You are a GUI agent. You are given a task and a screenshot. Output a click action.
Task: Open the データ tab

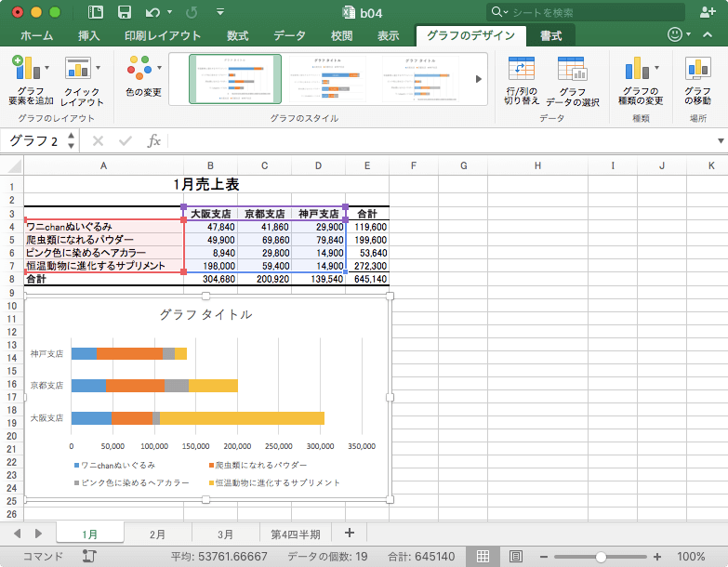(289, 35)
